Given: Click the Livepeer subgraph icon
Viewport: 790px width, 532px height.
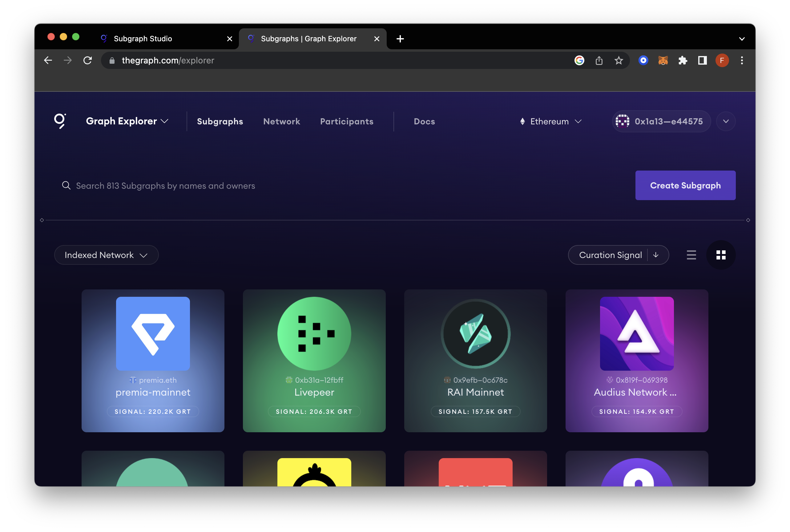Looking at the screenshot, I should 314,334.
